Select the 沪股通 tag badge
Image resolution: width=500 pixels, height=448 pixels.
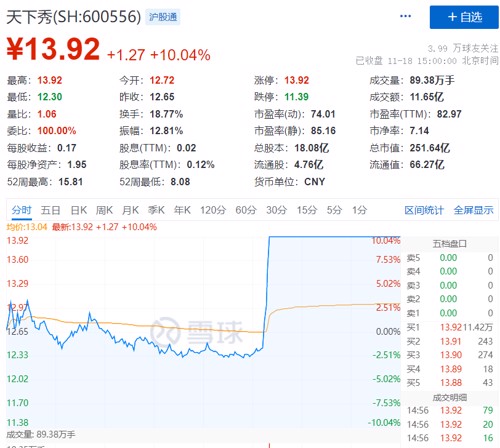(163, 17)
